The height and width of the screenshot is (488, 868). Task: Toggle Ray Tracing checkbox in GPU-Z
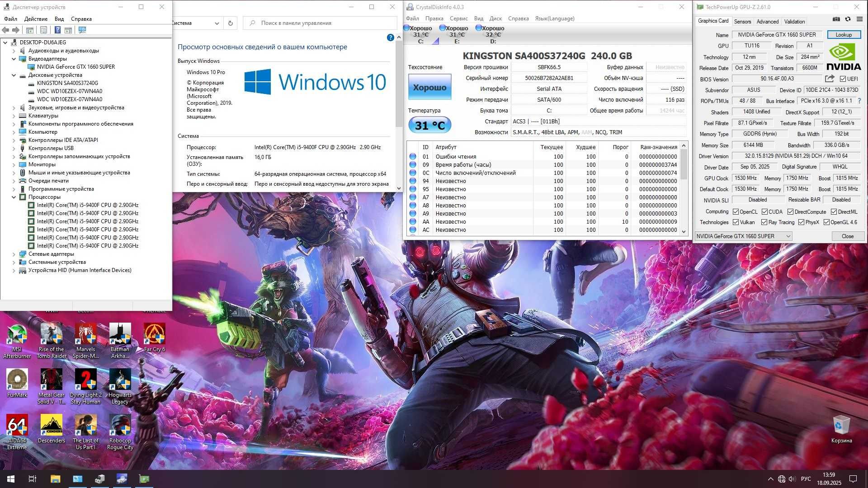point(764,222)
